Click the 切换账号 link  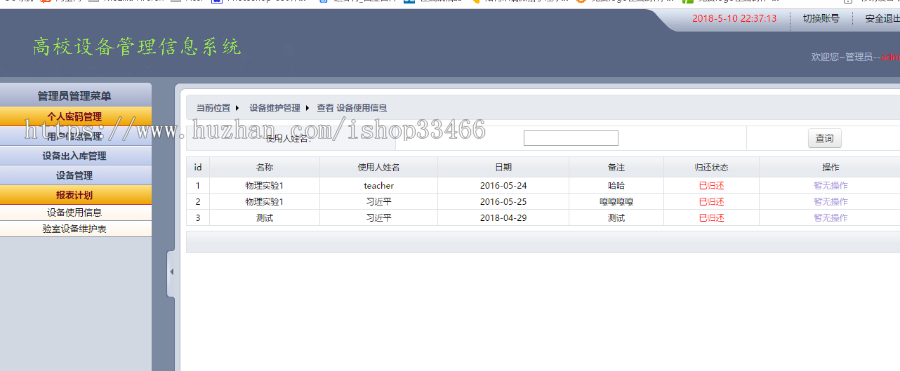point(821,18)
